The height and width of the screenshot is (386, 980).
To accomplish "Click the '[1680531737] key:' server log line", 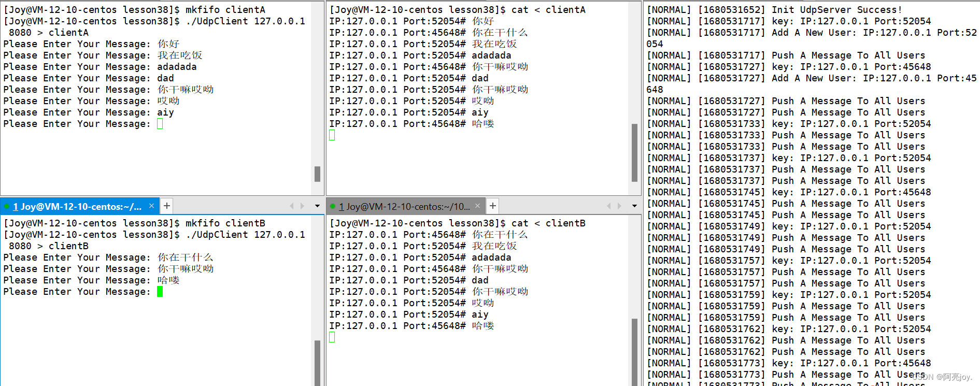I will click(789, 158).
